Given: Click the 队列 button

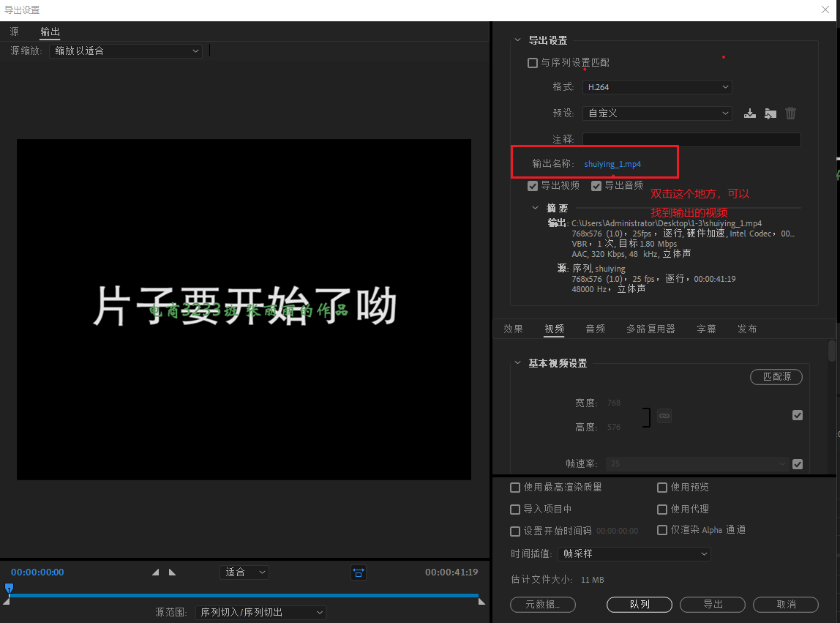Looking at the screenshot, I should point(639,605).
